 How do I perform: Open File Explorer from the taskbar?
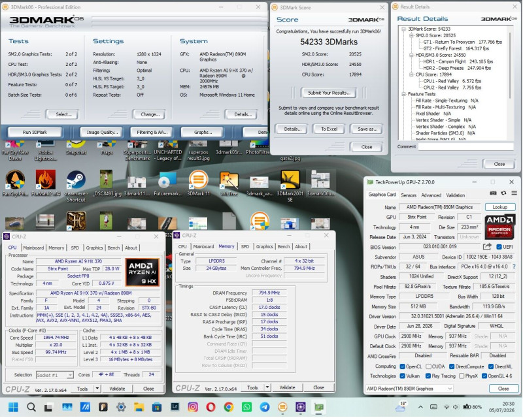point(139,407)
